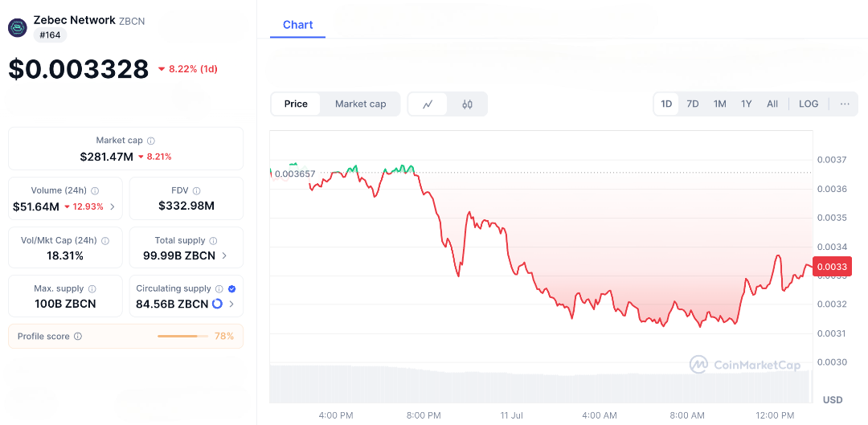Select the 7D time range
Image resolution: width=868 pixels, height=425 pixels.
click(x=692, y=104)
